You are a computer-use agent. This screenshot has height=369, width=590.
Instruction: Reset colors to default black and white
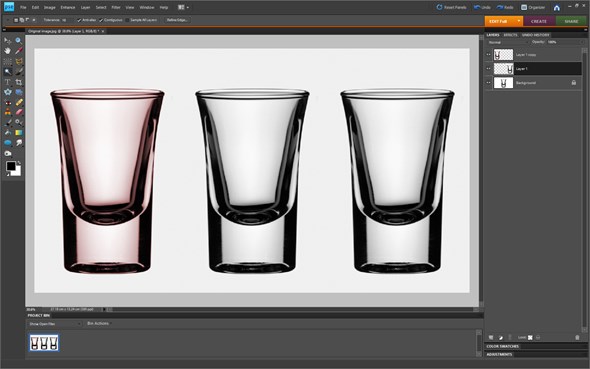point(8,175)
